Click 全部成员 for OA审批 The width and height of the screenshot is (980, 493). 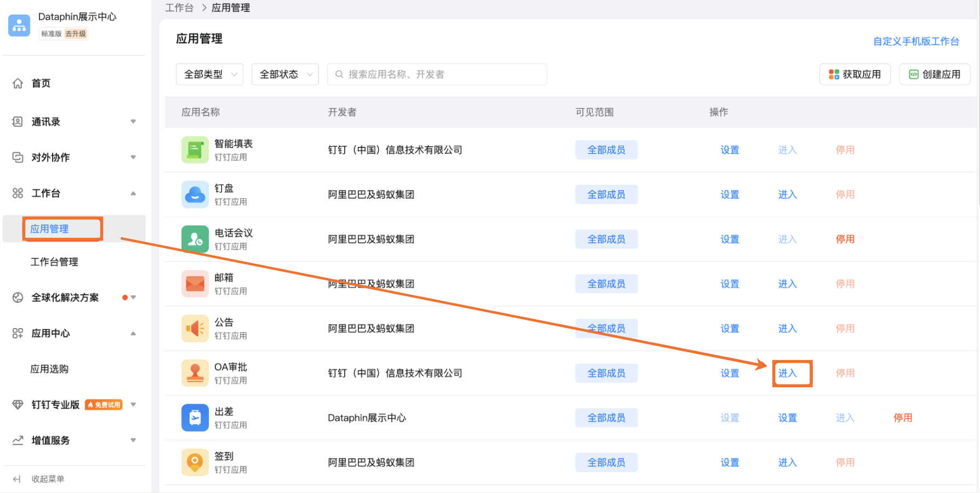tap(606, 373)
